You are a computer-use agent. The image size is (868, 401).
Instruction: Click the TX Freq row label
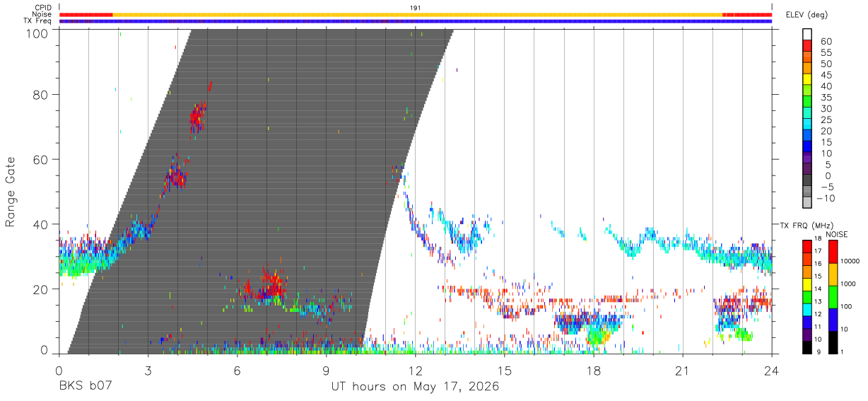pyautogui.click(x=37, y=21)
